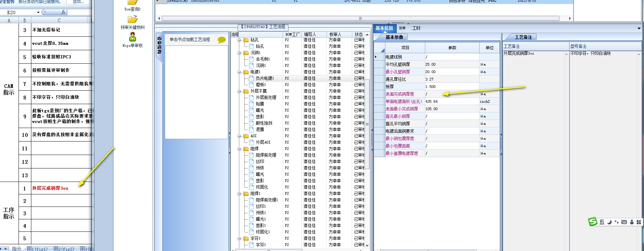
Task: Collapse the 电镀1 tree node
Action: (x=240, y=72)
